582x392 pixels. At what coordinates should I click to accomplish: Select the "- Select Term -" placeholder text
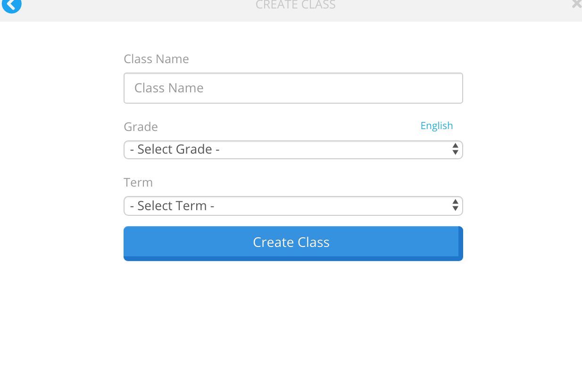coord(172,206)
